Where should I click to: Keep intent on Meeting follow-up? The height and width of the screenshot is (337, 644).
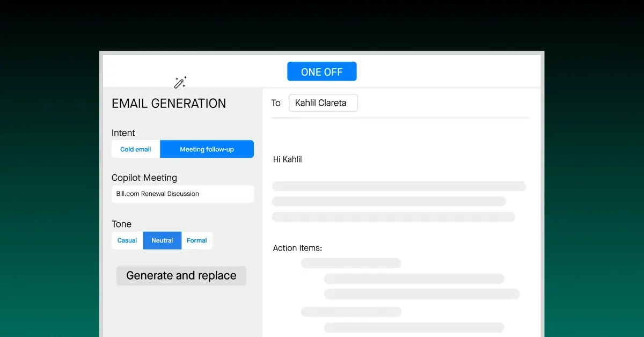coord(207,149)
